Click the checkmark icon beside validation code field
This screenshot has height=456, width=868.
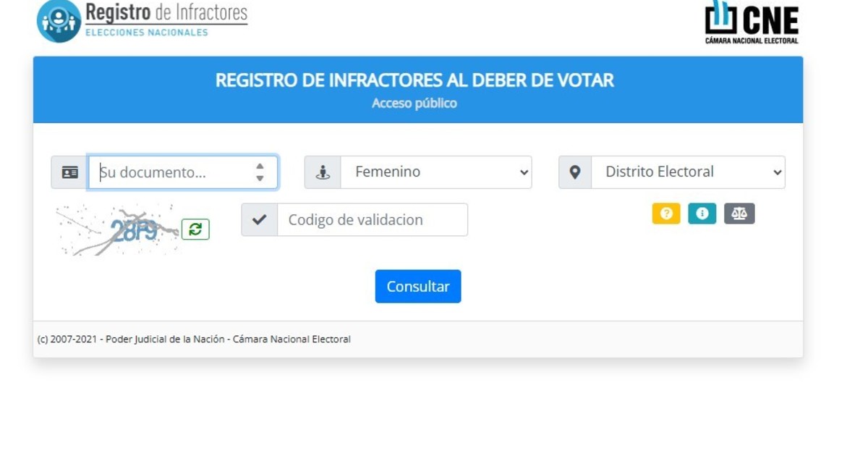(x=259, y=220)
